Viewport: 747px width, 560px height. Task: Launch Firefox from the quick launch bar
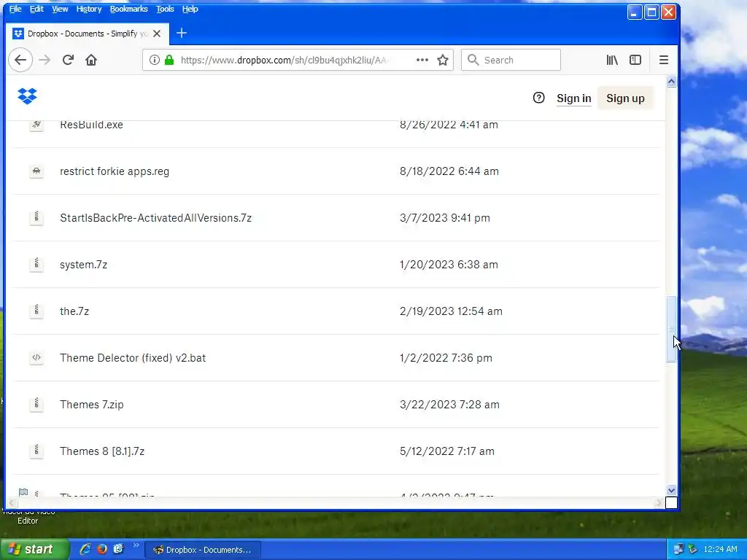point(102,549)
